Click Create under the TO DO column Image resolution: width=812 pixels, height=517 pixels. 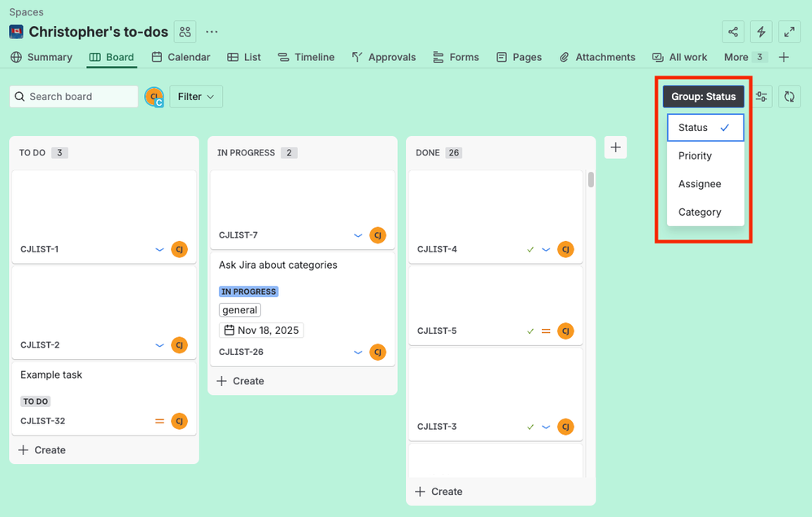(x=41, y=449)
